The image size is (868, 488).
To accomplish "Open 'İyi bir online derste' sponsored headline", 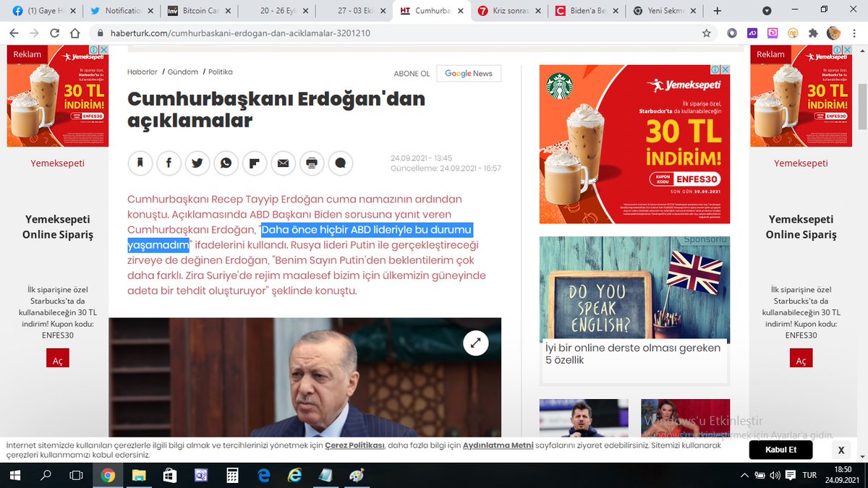I will 633,354.
